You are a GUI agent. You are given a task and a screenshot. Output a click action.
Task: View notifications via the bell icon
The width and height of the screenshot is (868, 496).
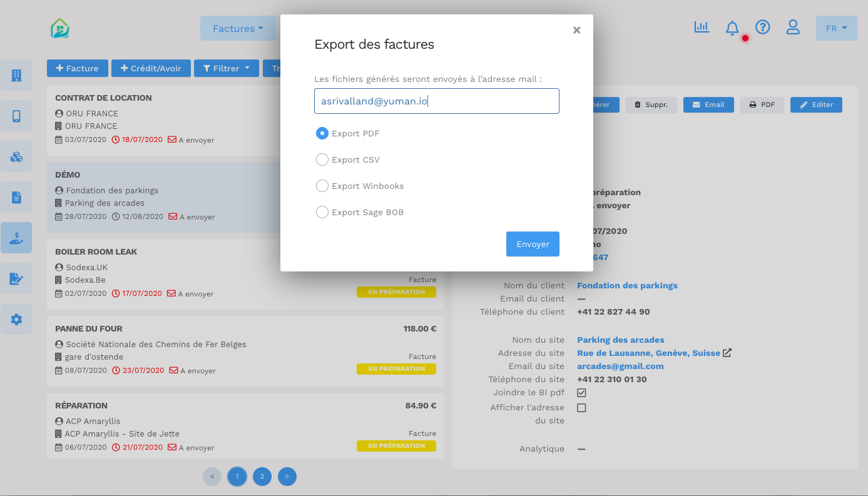(732, 28)
